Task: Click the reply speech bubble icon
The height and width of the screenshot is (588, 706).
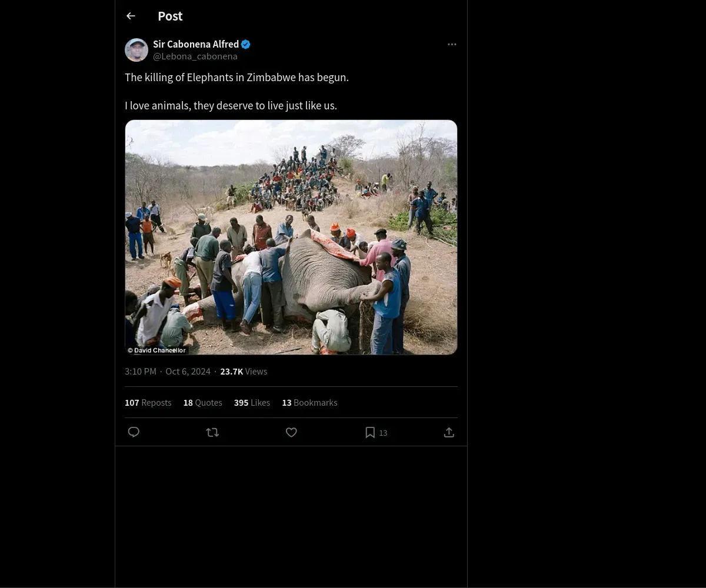Action: (x=134, y=432)
